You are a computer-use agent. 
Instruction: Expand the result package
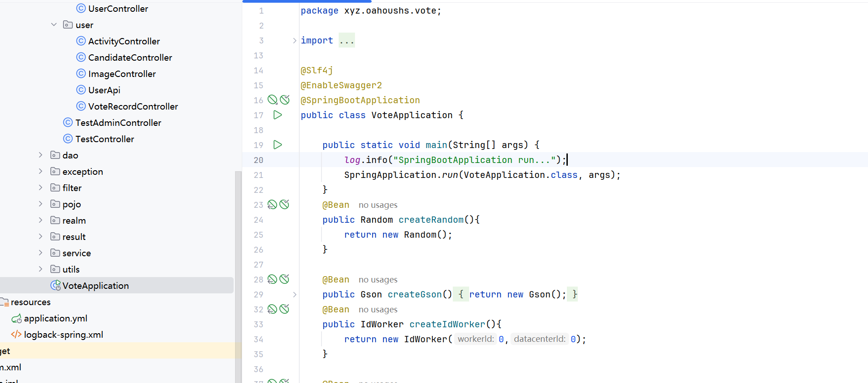(41, 236)
